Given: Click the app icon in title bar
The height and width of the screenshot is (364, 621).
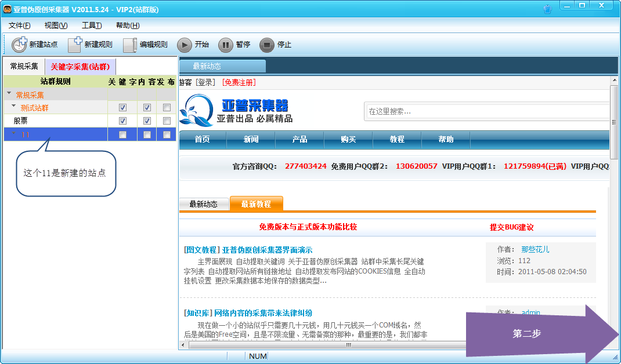Looking at the screenshot, I should coord(7,9).
